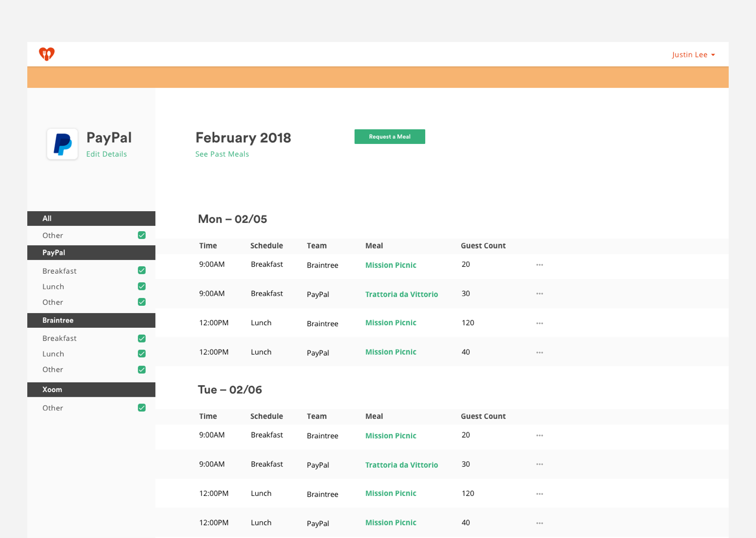Click the PayPal company name heading
The width and height of the screenshot is (756, 538).
coord(109,138)
